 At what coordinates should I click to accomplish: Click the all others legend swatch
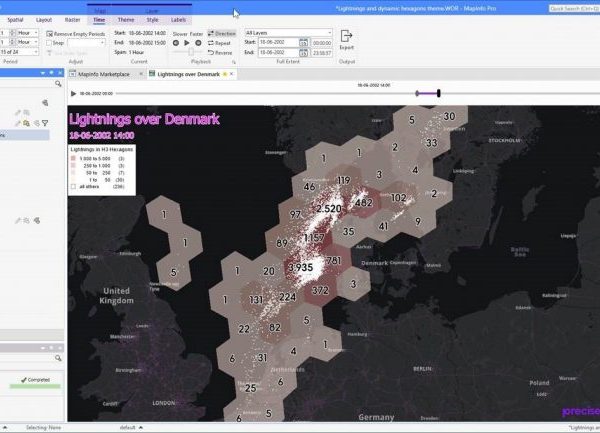pos(73,187)
